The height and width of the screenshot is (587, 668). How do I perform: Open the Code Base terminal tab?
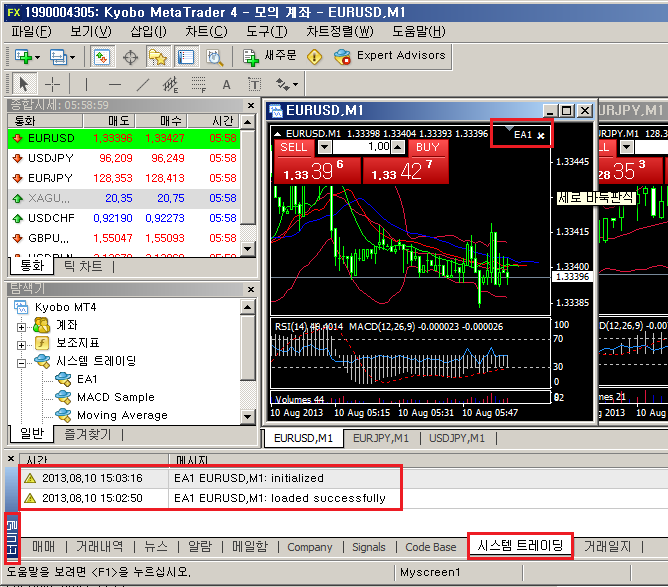click(431, 547)
